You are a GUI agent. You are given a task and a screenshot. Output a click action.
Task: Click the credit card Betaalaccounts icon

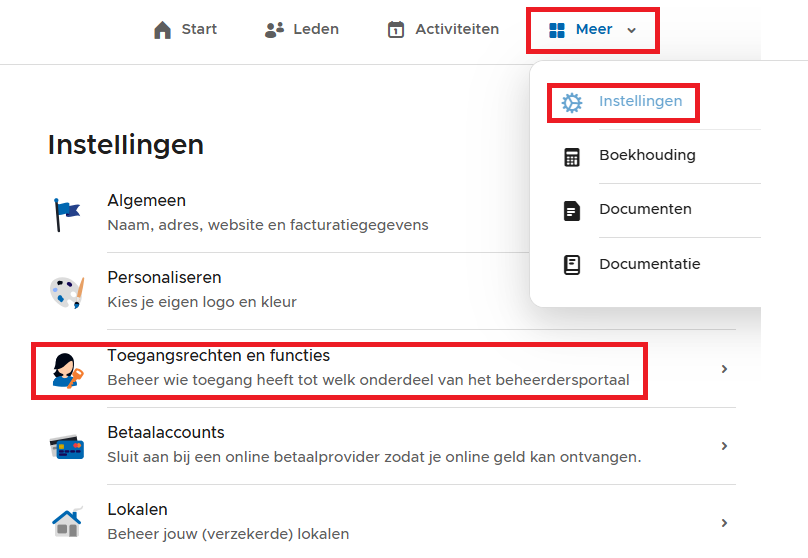(67, 446)
